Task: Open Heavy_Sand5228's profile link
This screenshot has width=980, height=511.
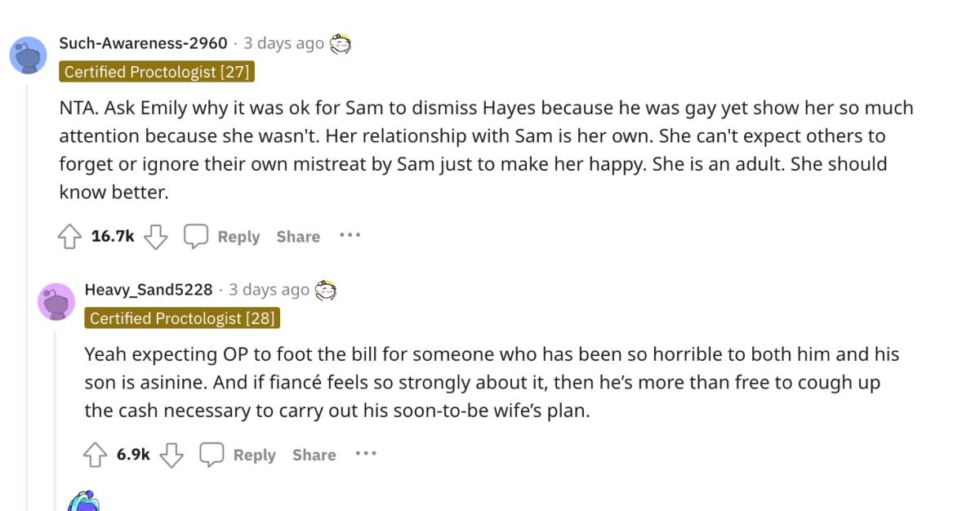Action: point(147,289)
